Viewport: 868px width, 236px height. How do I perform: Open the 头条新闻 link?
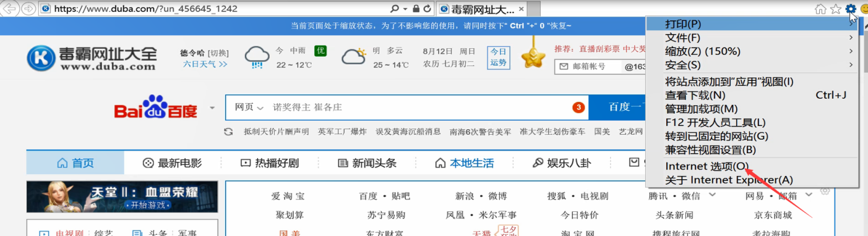(674, 215)
